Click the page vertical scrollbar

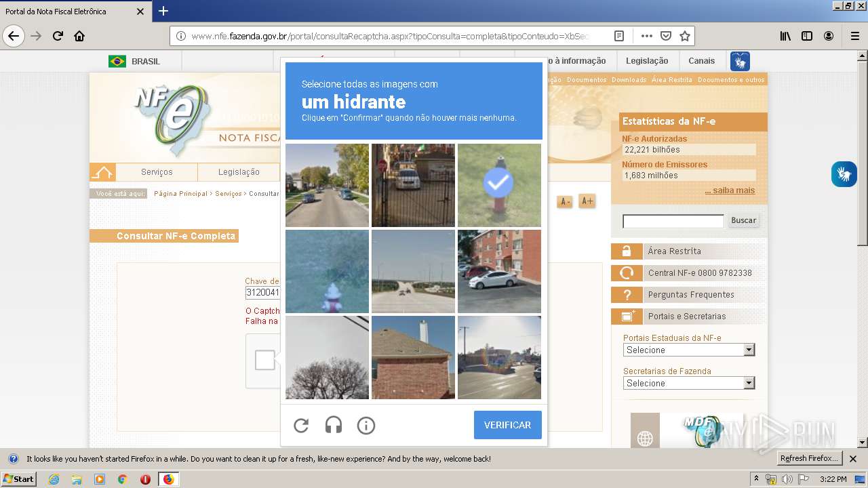[863, 249]
